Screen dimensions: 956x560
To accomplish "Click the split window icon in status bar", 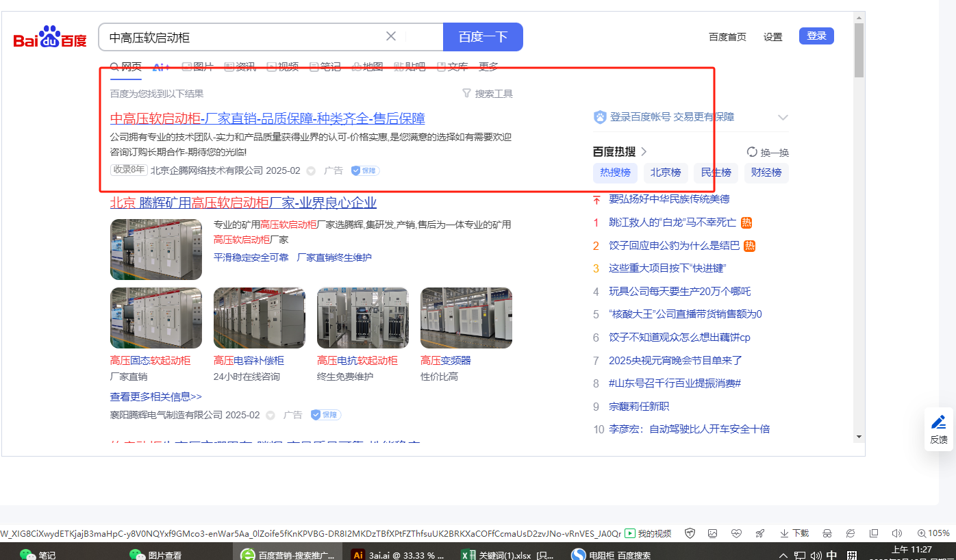I will (x=874, y=533).
